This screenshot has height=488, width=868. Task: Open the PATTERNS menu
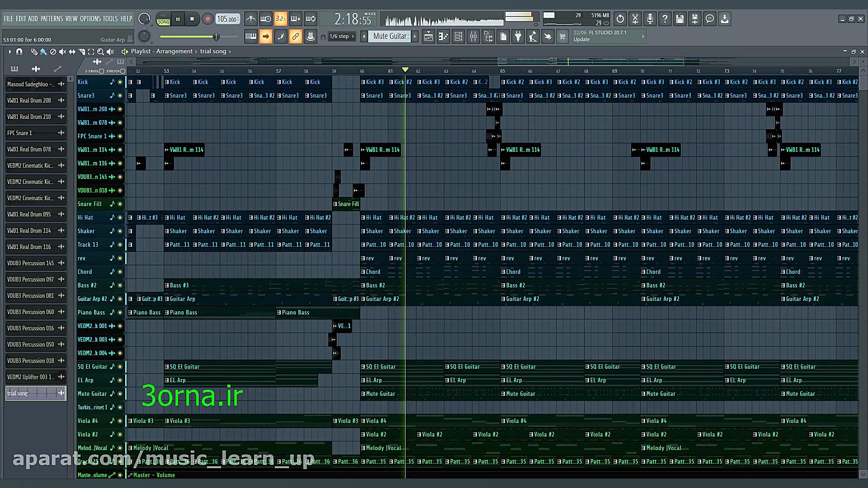(52, 19)
